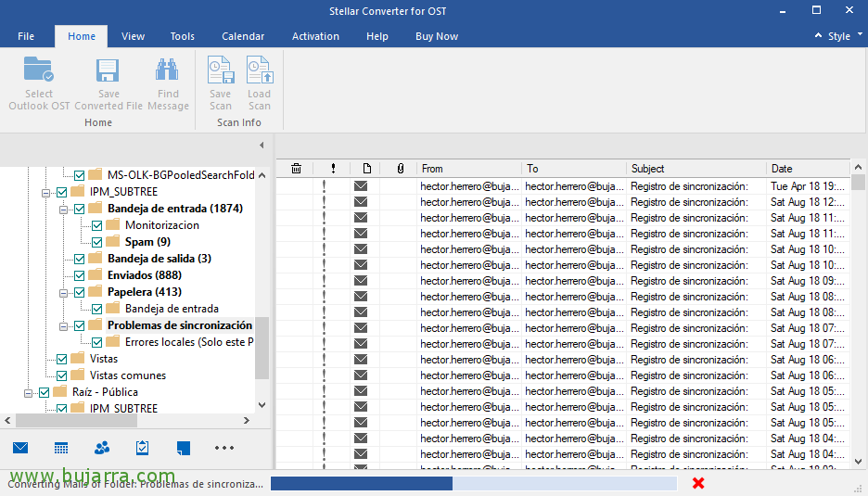Collapse the Bandeja de entrada (1874) node

pos(65,209)
